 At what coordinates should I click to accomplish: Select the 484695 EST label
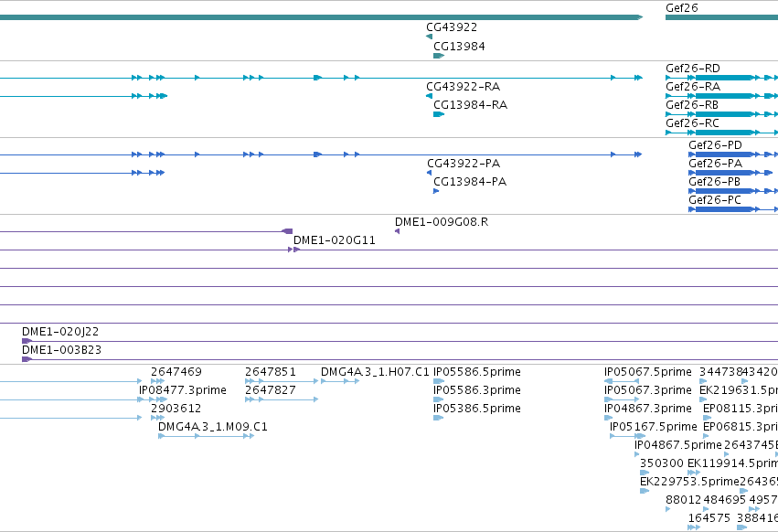725,500
